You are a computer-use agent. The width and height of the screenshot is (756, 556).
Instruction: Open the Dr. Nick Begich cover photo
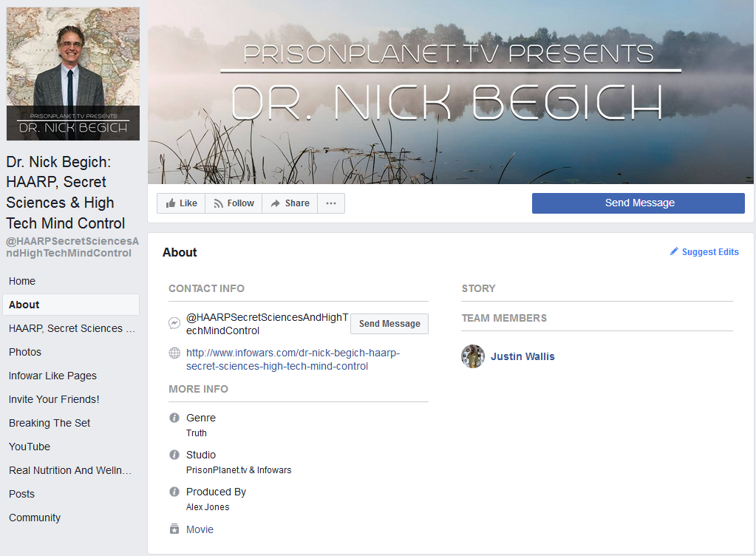[x=450, y=92]
